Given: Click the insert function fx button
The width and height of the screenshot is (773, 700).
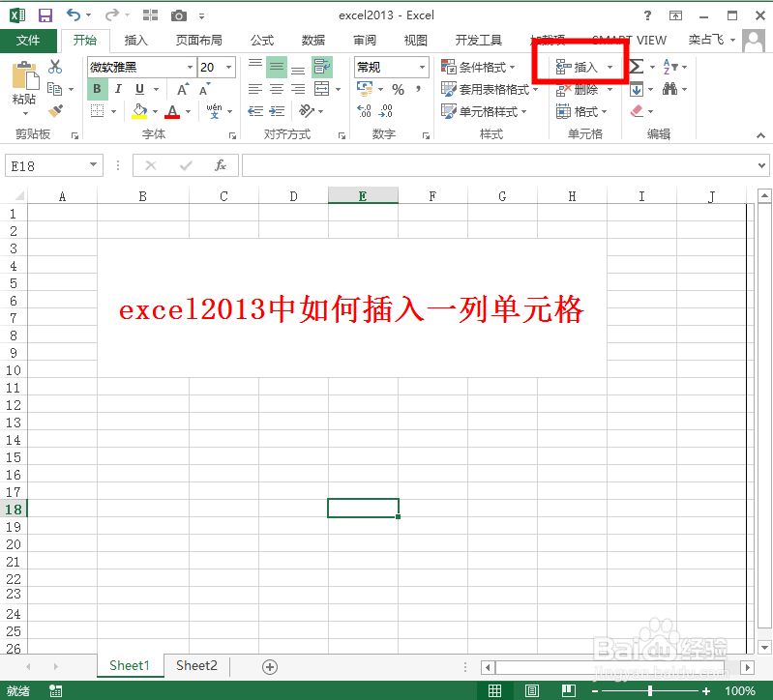Looking at the screenshot, I should point(221,165).
